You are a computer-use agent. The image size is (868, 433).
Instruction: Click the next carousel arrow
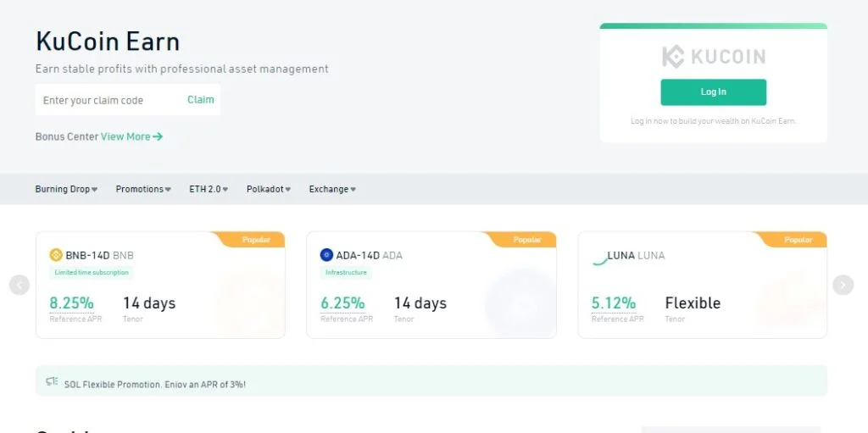843,286
